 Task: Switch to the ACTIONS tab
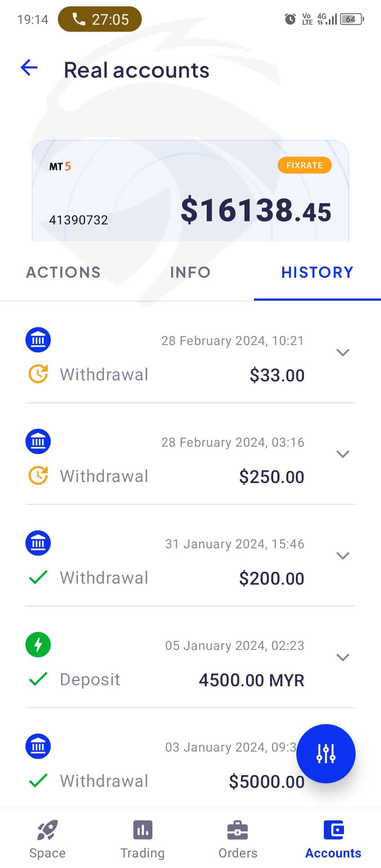click(64, 272)
